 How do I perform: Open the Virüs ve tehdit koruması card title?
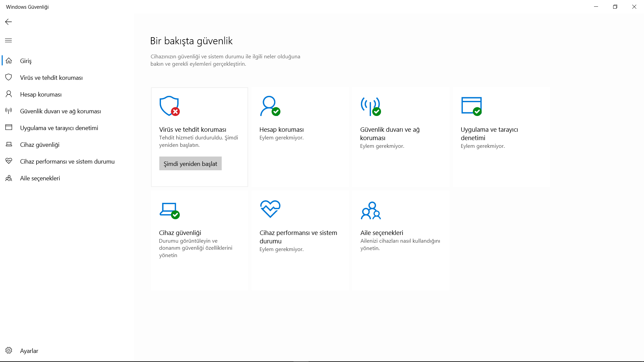pyautogui.click(x=193, y=129)
